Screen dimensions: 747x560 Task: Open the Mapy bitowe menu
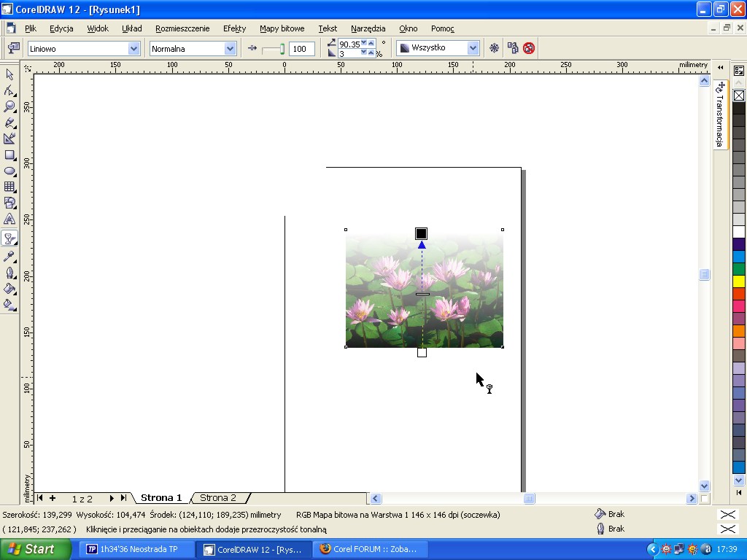282,28
